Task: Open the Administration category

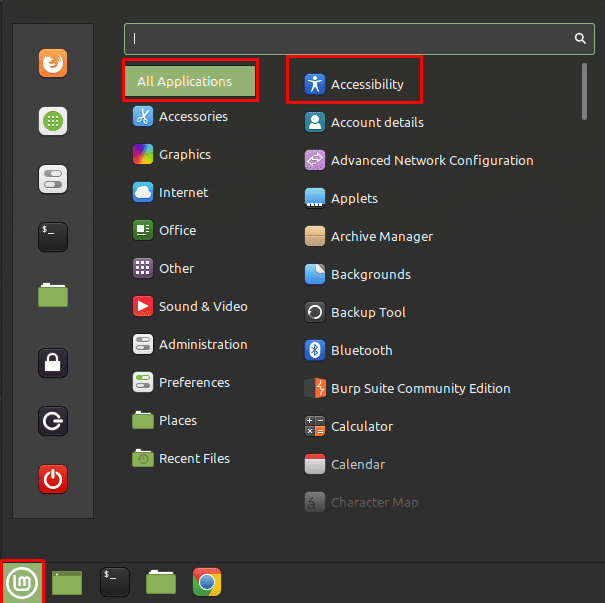Action: [x=191, y=344]
